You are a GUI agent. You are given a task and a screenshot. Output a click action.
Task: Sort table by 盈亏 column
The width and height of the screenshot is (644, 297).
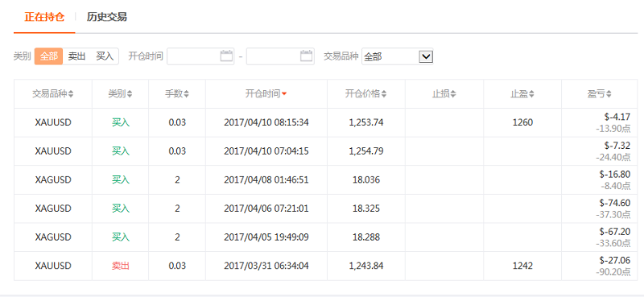tap(599, 94)
